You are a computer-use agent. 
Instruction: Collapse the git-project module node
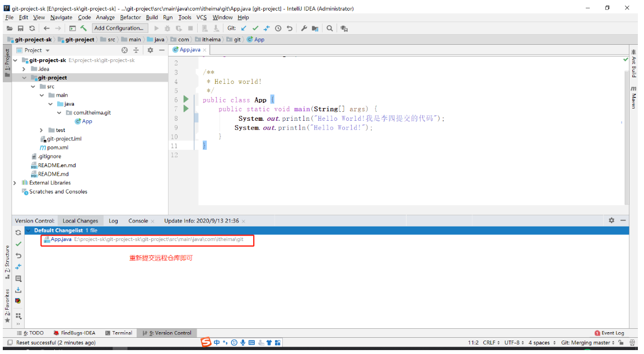tap(24, 78)
